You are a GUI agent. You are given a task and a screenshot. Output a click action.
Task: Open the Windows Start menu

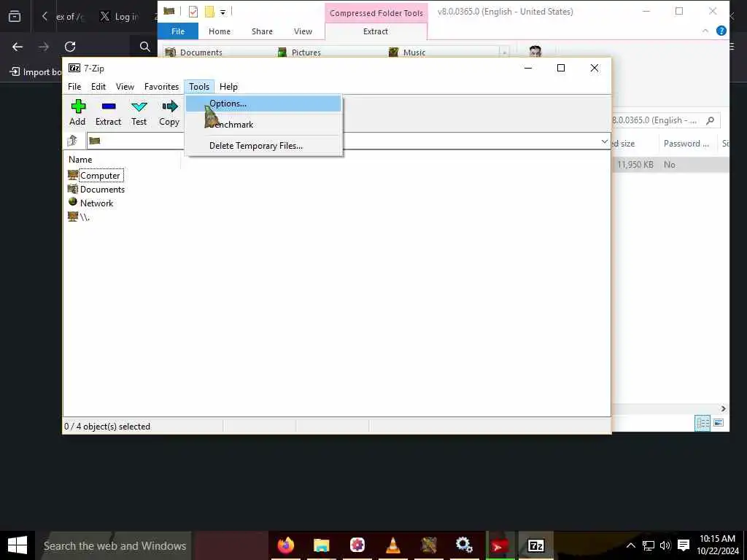(x=18, y=545)
